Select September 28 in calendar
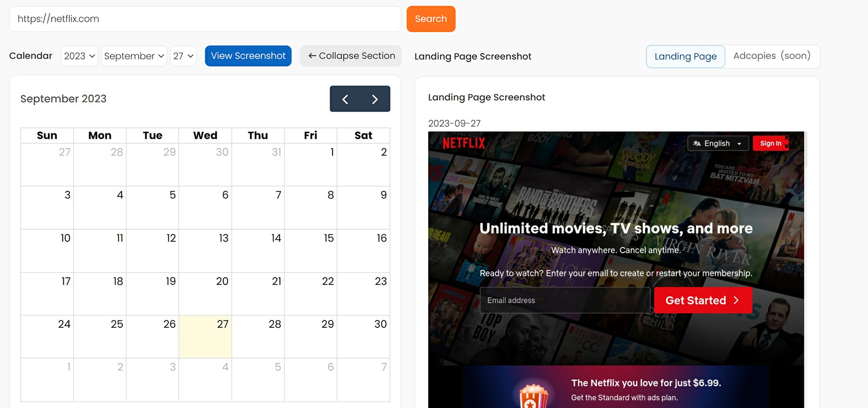 click(258, 337)
